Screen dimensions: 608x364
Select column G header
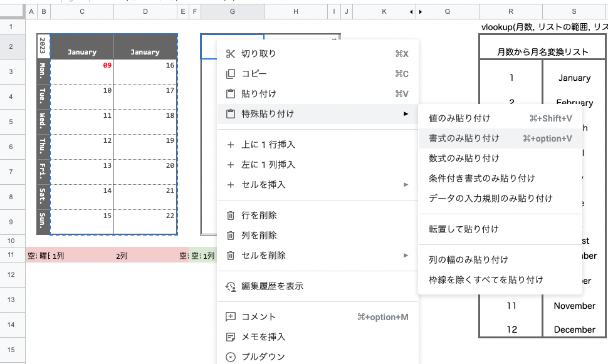(x=233, y=12)
